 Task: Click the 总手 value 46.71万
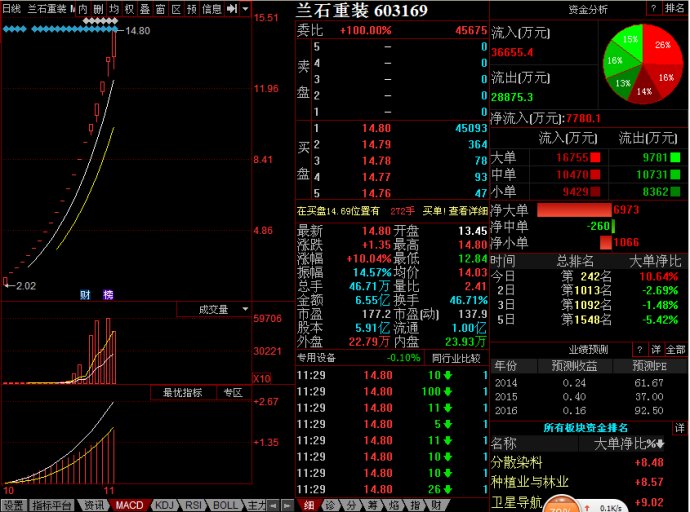click(369, 287)
